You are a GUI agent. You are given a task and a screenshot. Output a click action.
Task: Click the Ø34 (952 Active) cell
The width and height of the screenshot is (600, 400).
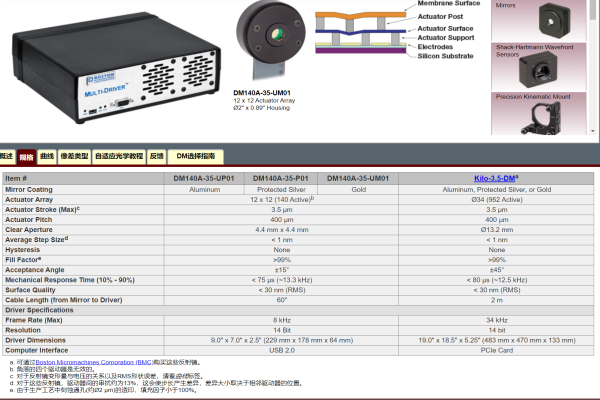pos(496,199)
